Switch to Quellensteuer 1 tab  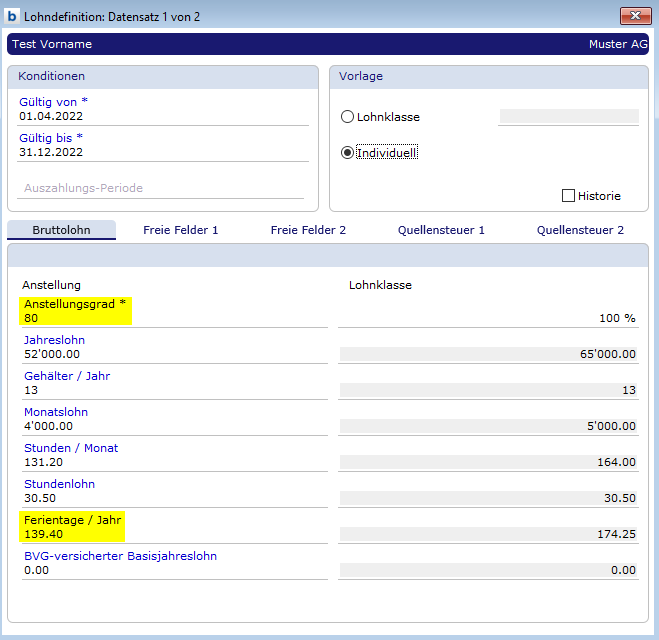tap(441, 230)
